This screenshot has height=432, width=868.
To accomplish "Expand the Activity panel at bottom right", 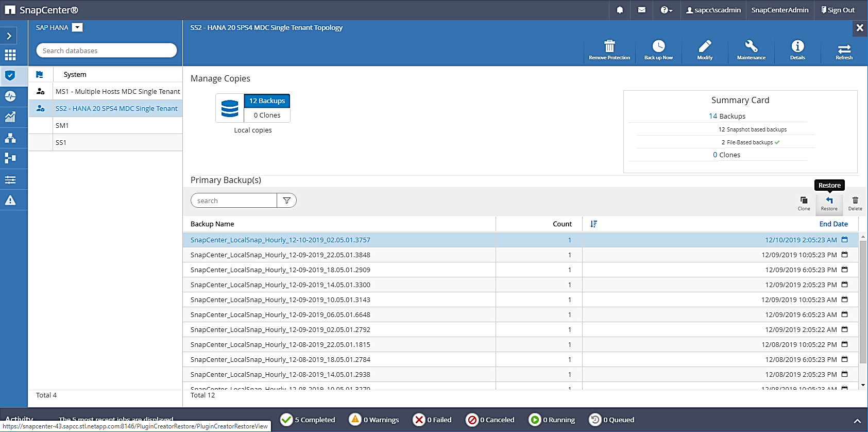I will click(x=857, y=421).
